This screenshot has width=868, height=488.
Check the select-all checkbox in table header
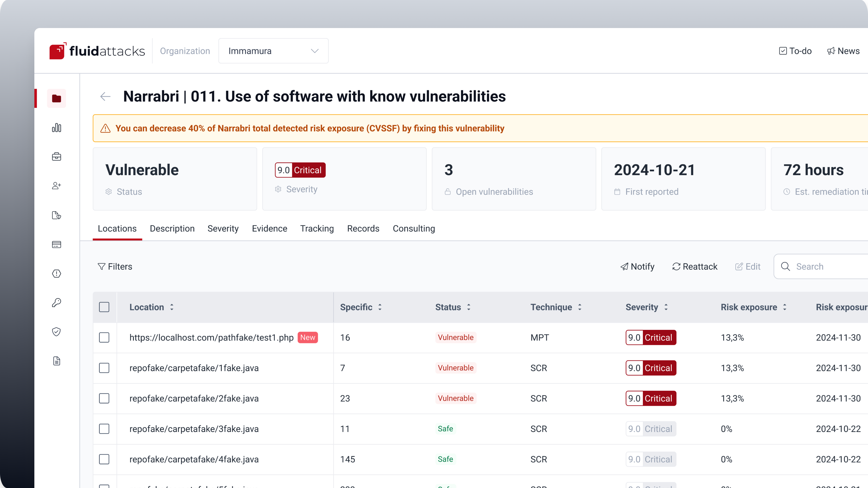pyautogui.click(x=104, y=307)
